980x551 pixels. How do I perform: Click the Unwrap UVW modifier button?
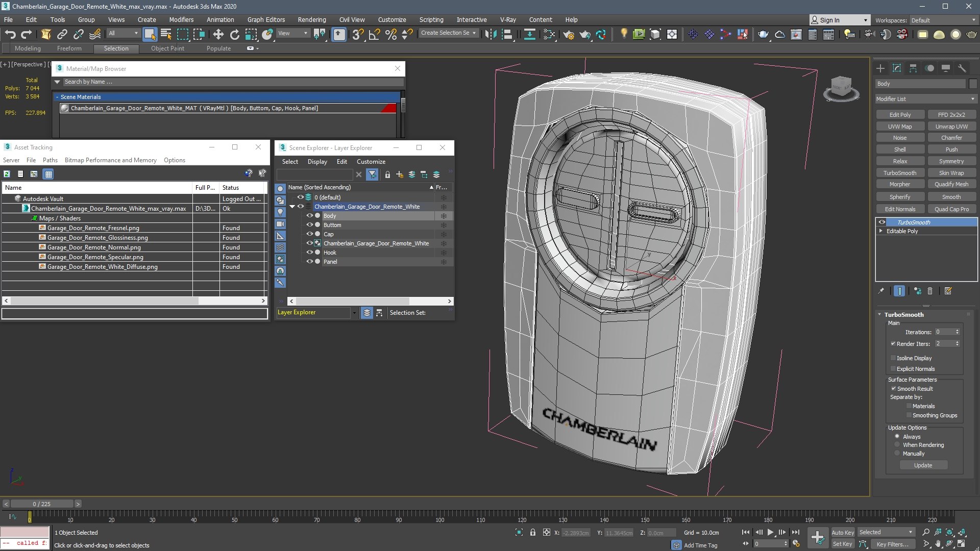pyautogui.click(x=951, y=126)
